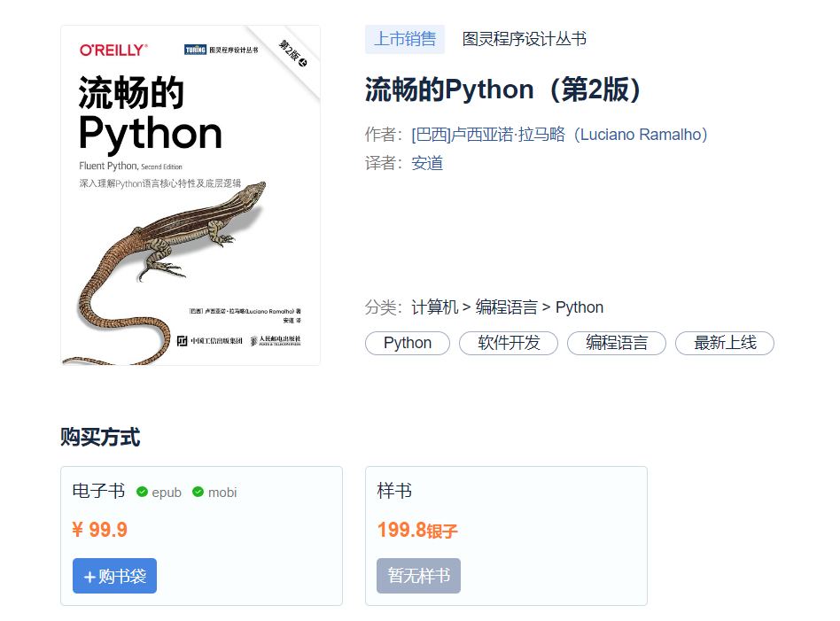Open translator link 安道
Screen dimensions: 840x621
[x=427, y=163]
